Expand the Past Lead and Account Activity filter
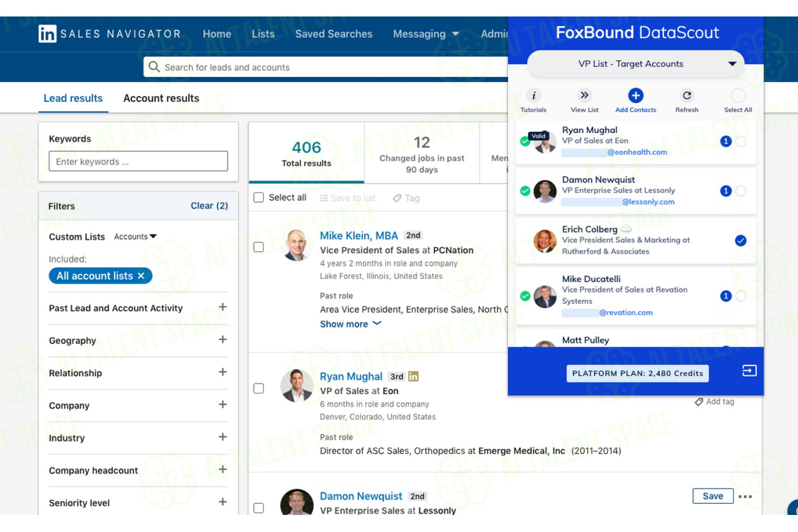This screenshot has height=532, width=798. [x=223, y=307]
